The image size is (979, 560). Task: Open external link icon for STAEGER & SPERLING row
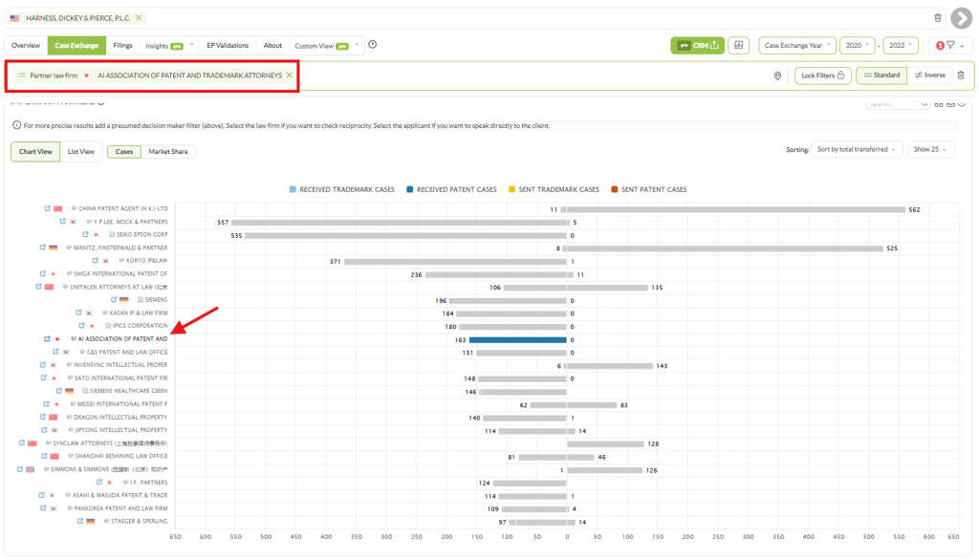(80, 521)
